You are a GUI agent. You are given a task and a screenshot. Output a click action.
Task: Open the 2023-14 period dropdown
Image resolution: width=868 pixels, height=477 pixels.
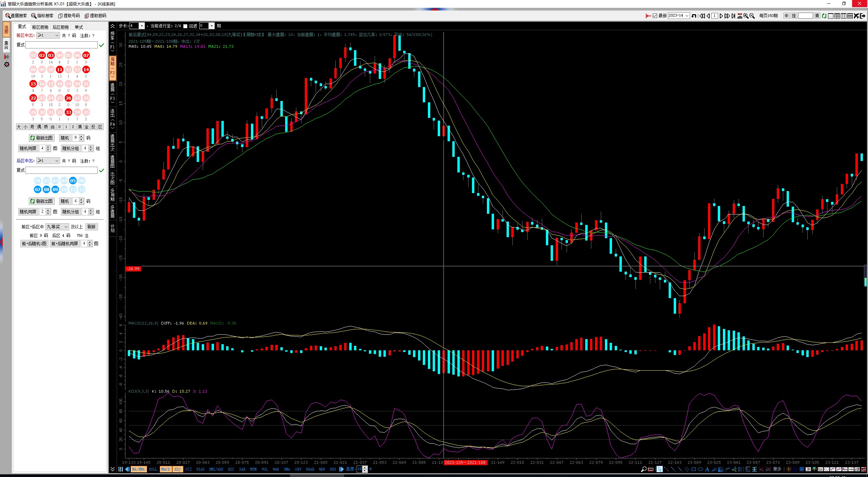(x=679, y=16)
